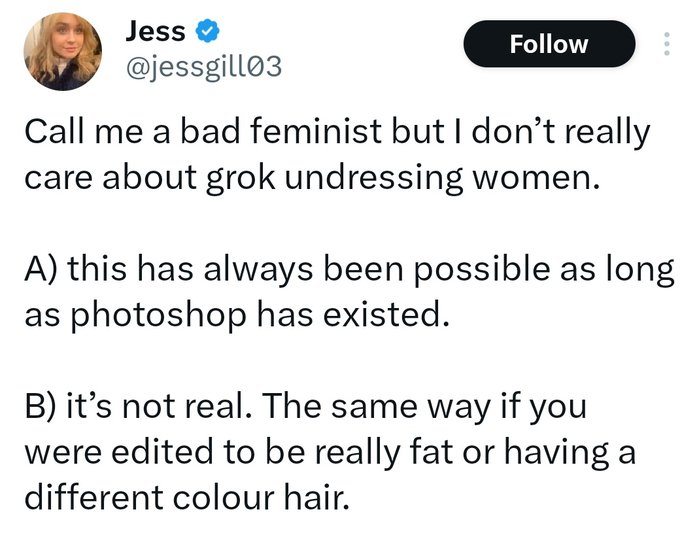
Task: Click the "Call me a bad feminist" line
Action: [335, 133]
